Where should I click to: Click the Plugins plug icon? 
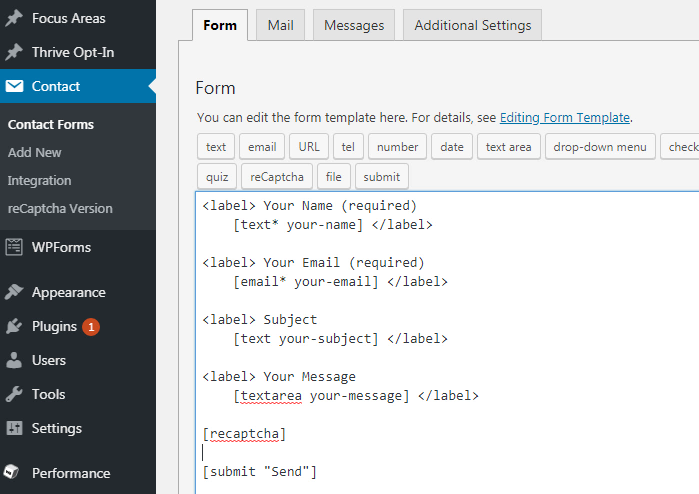tap(14, 326)
